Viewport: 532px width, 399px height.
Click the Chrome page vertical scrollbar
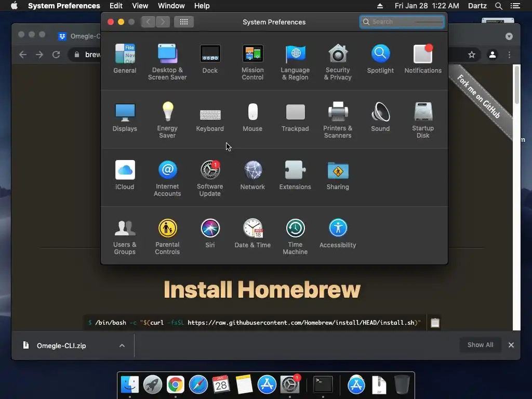click(517, 85)
